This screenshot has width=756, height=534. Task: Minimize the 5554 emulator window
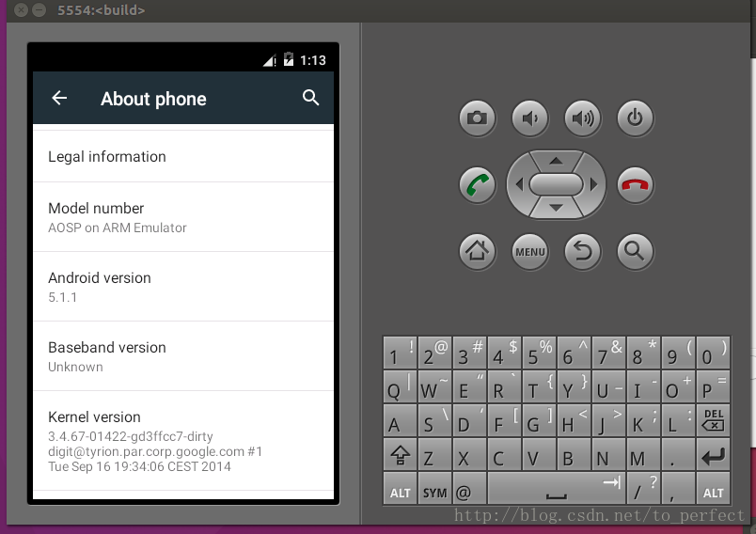click(39, 9)
